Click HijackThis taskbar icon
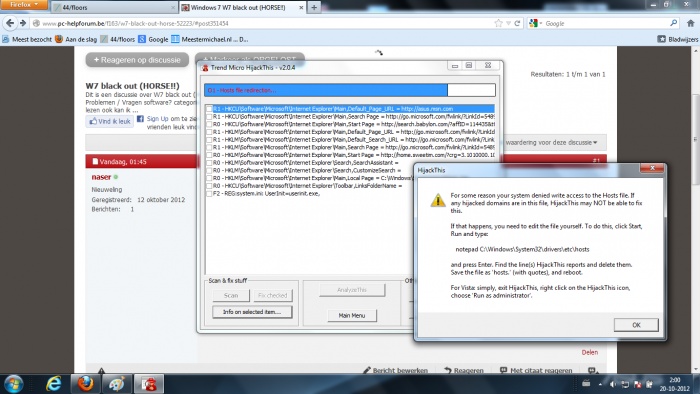The height and width of the screenshot is (394, 700). tap(149, 384)
